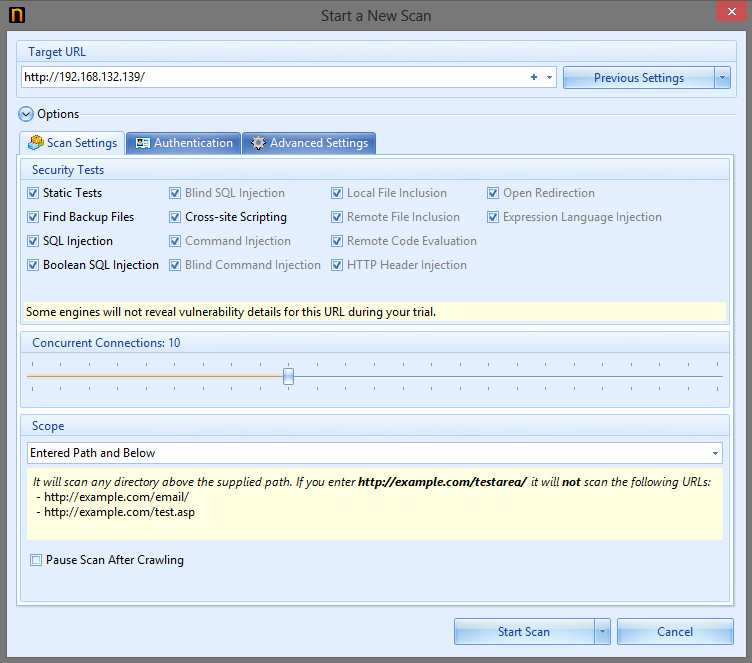Click the Scan Settings tab icon
The height and width of the screenshot is (663, 752).
coord(36,142)
